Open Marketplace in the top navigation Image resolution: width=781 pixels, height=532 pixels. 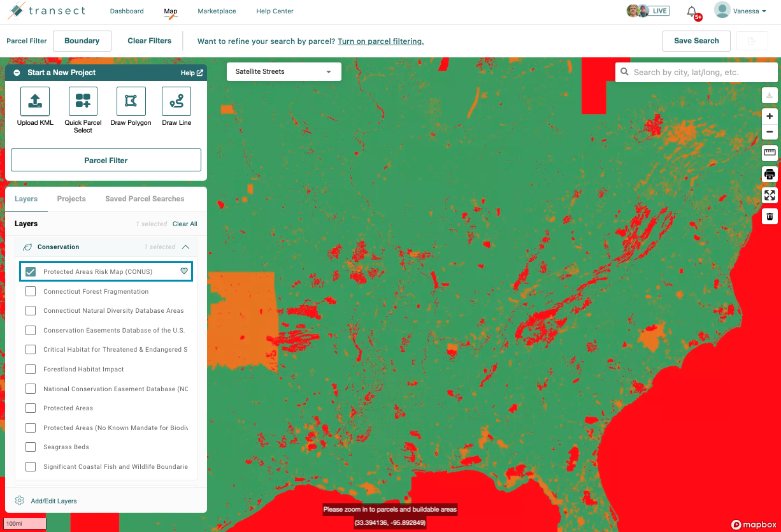click(217, 11)
